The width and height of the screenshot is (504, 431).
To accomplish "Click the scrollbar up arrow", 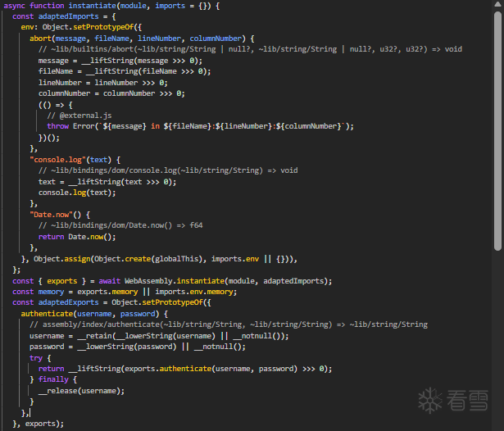I will (497, 4).
